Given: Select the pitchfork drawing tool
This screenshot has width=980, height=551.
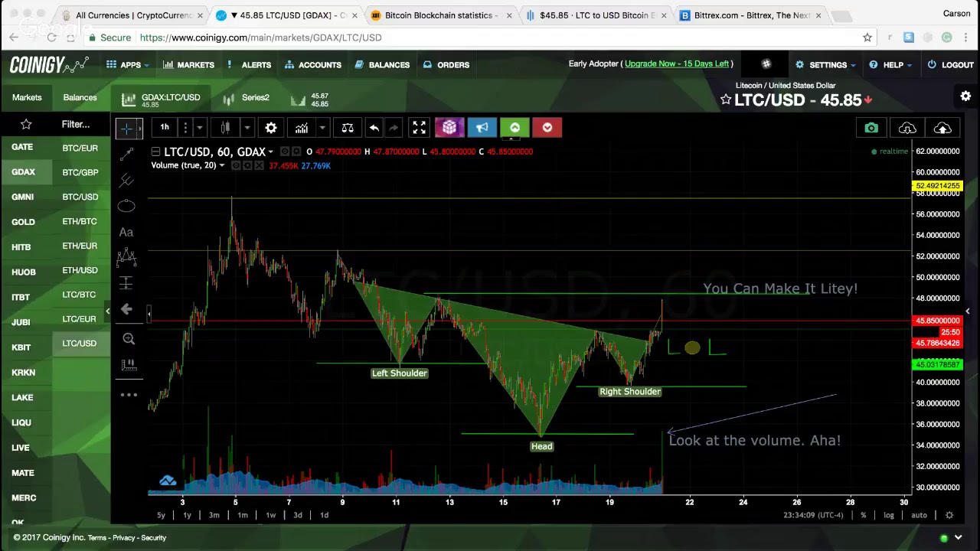Looking at the screenshot, I should click(x=127, y=180).
